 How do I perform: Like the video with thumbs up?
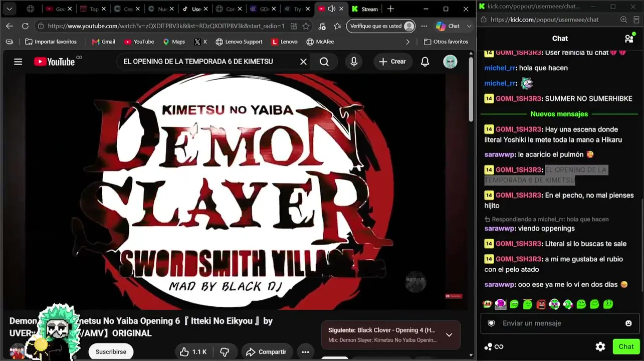pos(193,352)
